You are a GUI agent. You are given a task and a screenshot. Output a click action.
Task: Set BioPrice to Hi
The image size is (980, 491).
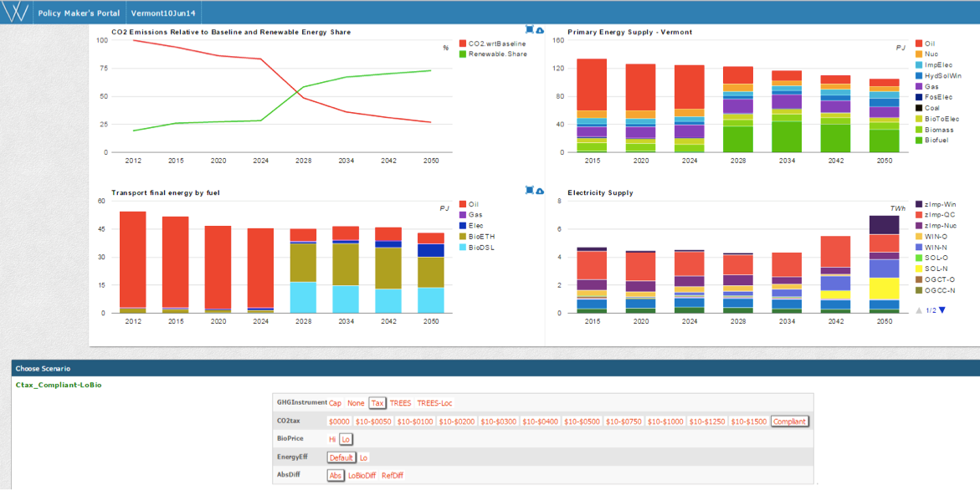(x=332, y=440)
